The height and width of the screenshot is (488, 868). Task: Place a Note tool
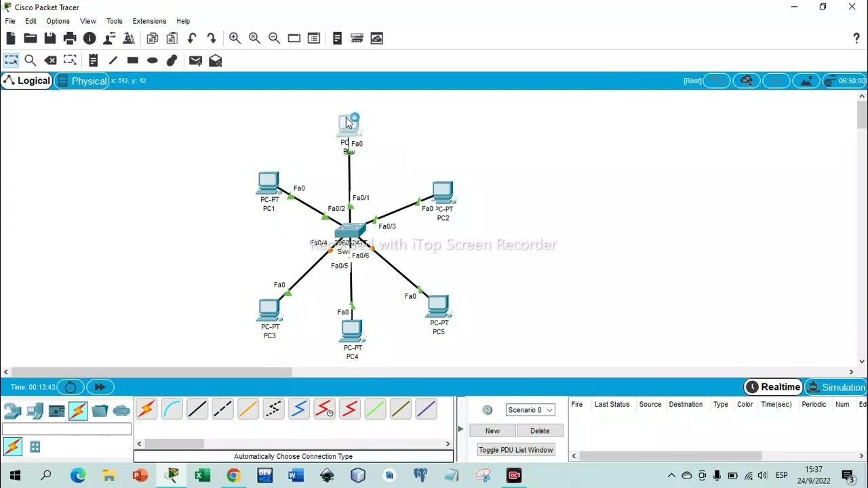94,60
